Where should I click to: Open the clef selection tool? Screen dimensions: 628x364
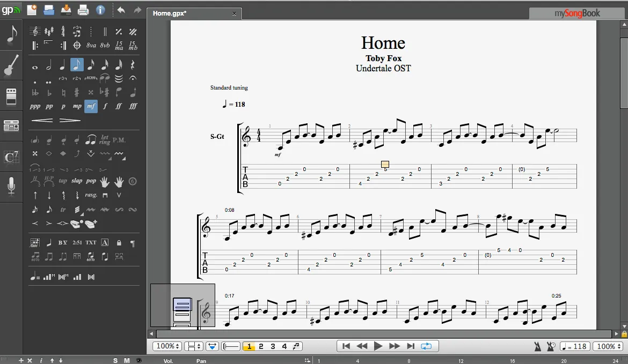[35, 31]
